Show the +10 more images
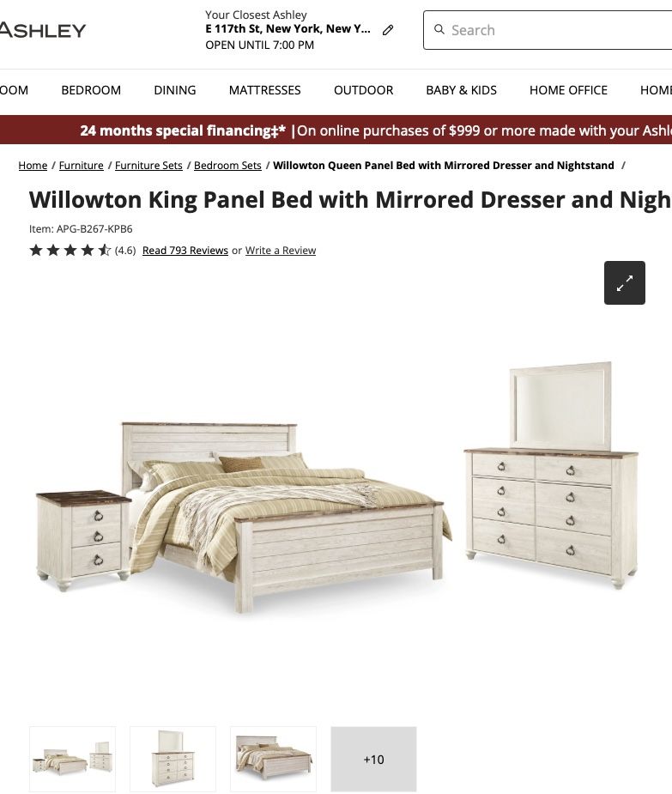 pos(373,759)
